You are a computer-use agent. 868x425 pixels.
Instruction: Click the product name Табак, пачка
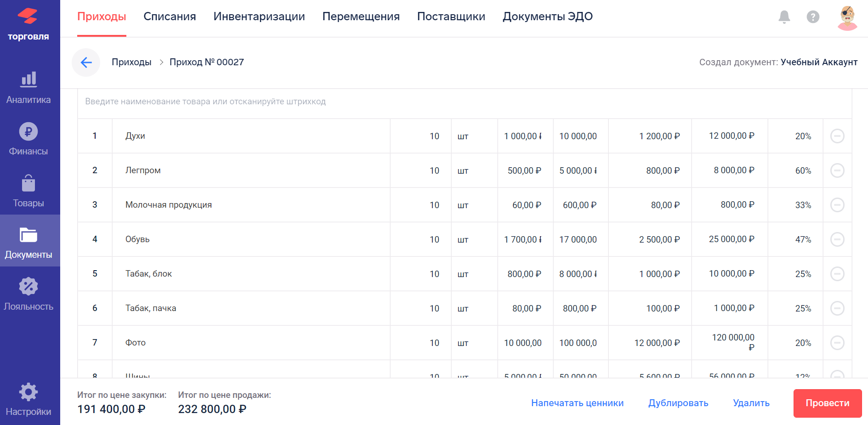(x=151, y=308)
